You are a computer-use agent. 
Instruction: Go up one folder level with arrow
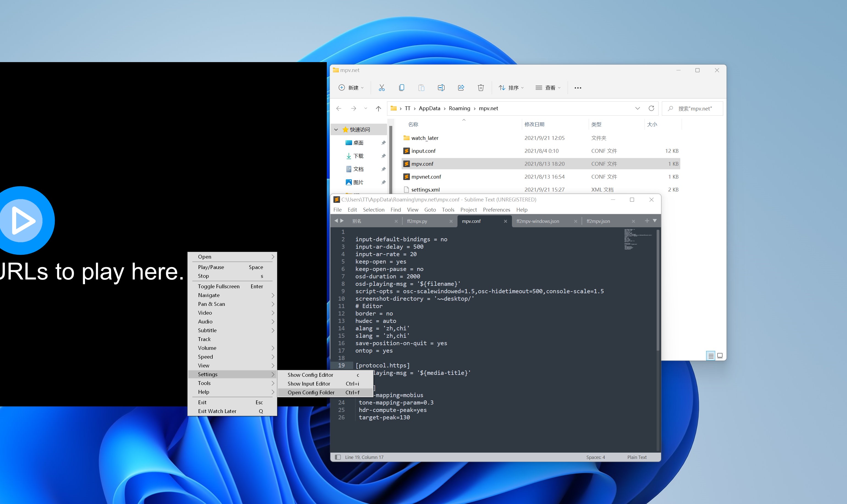coord(378,109)
